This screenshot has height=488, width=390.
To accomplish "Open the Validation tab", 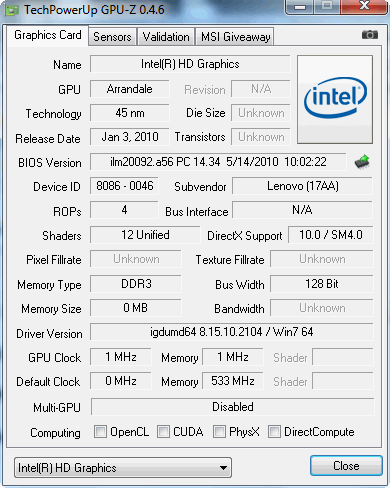I will click(x=166, y=37).
